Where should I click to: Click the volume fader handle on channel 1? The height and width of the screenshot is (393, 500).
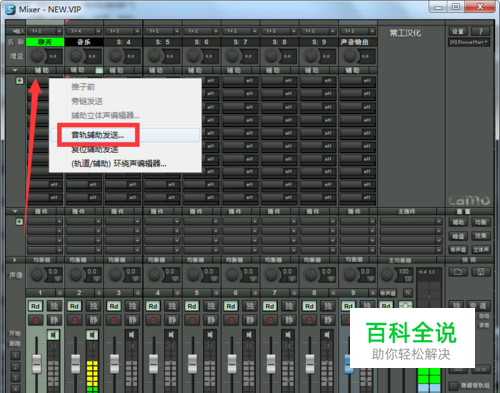[36, 363]
